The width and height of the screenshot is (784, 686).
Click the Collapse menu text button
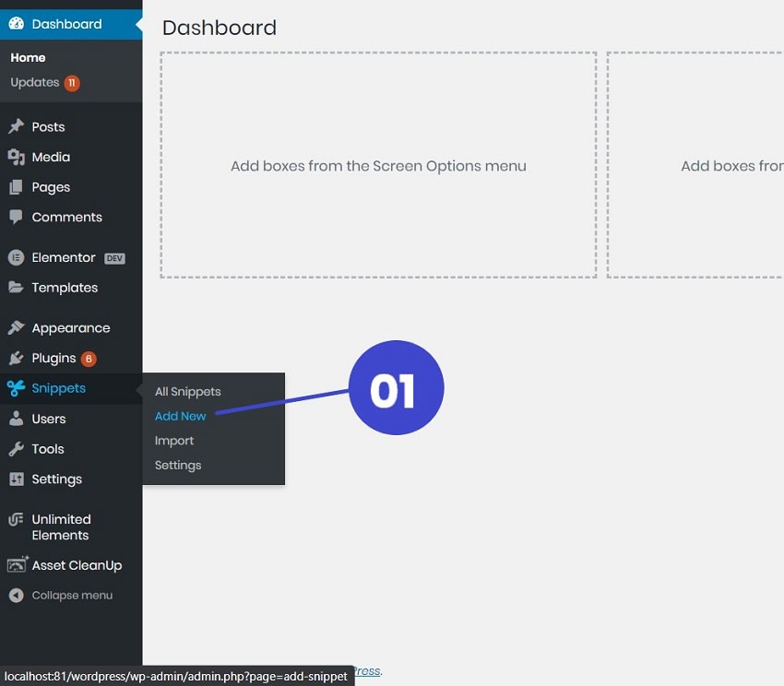[72, 595]
